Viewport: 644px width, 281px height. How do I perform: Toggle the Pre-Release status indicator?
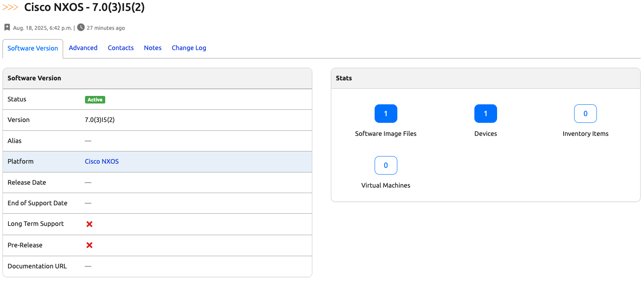click(x=89, y=245)
